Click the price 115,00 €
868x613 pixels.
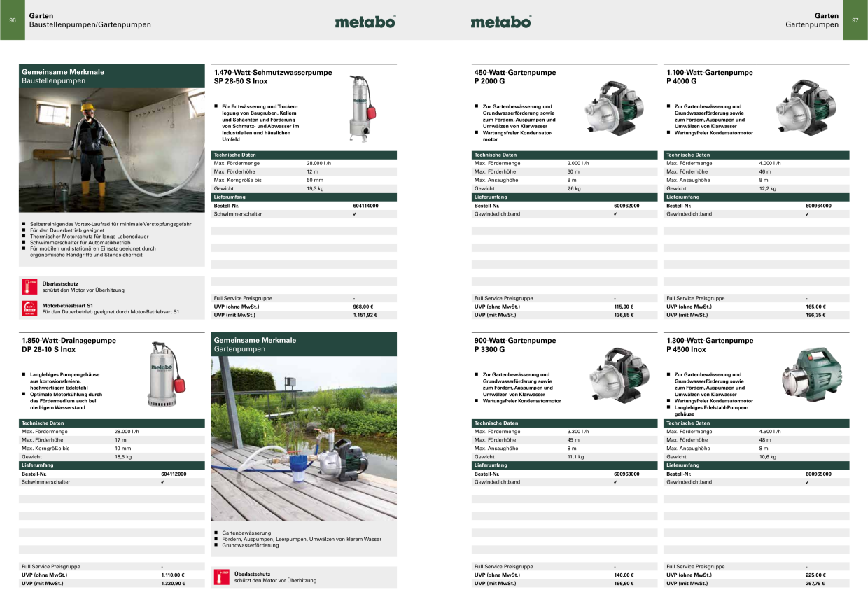coord(624,306)
